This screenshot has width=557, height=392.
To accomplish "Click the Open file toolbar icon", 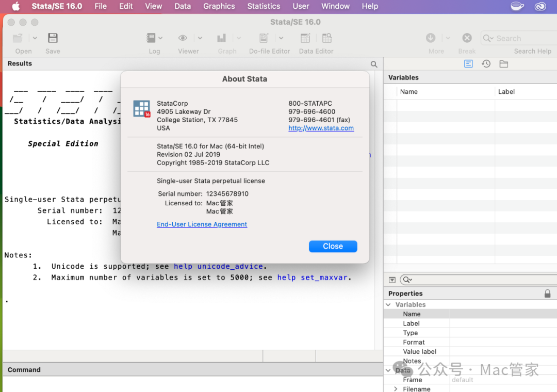I will [18, 38].
